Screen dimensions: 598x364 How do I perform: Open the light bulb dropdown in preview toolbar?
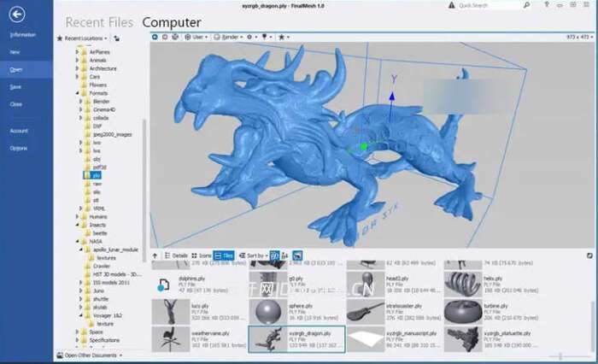[x=267, y=37]
